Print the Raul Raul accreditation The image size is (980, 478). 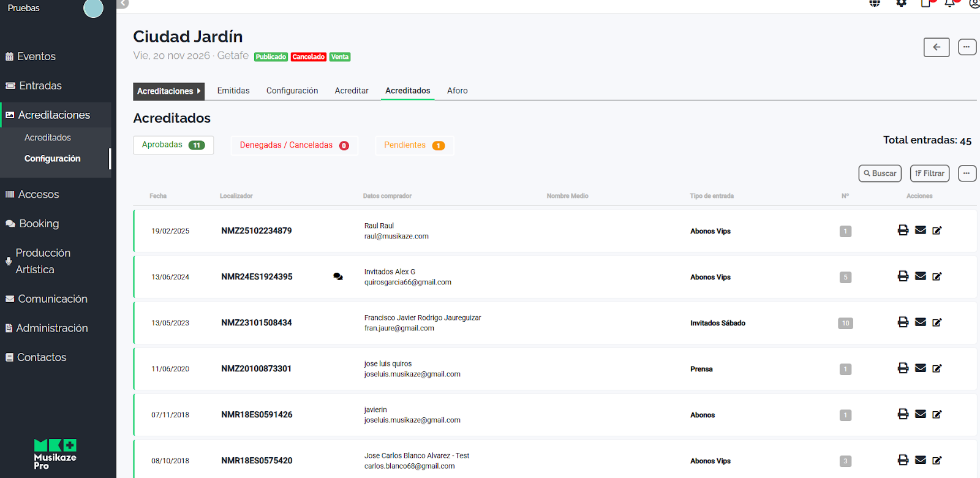903,230
